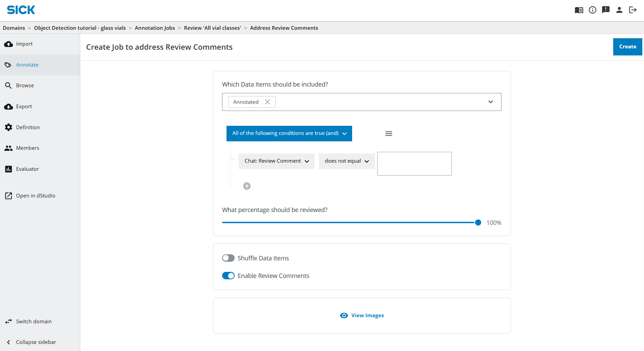Expand the Data Items dropdown

tap(490, 102)
